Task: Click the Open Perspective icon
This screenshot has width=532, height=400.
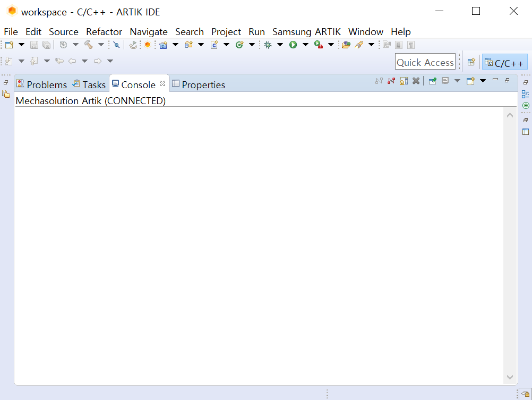Action: click(x=471, y=62)
